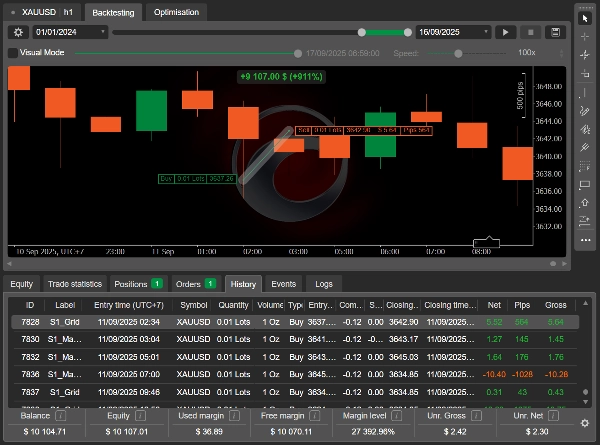The image size is (600, 445).
Task: Sort history by Pips column
Action: (x=522, y=305)
